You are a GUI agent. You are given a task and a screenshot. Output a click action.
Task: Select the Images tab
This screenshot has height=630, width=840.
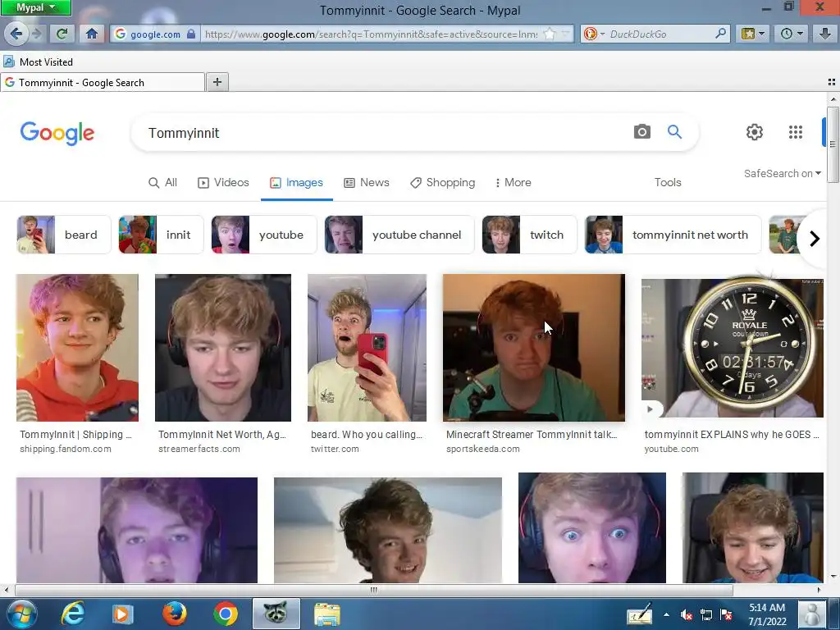pyautogui.click(x=296, y=183)
